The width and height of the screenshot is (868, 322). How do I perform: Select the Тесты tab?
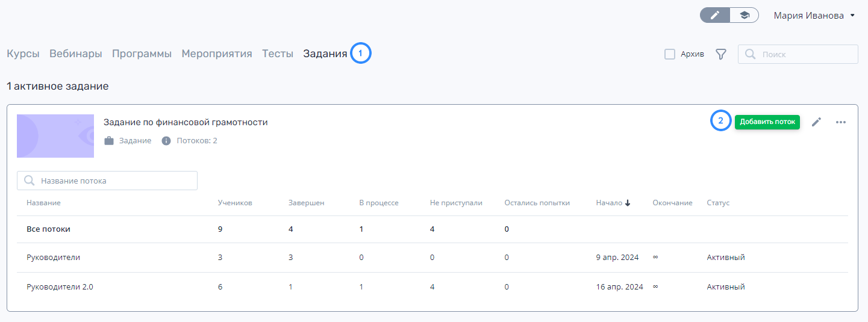[278, 54]
